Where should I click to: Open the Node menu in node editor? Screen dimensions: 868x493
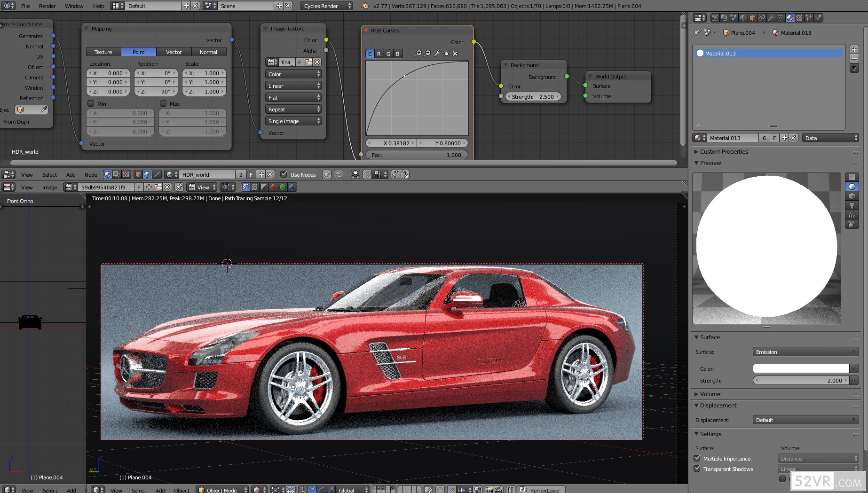[91, 174]
